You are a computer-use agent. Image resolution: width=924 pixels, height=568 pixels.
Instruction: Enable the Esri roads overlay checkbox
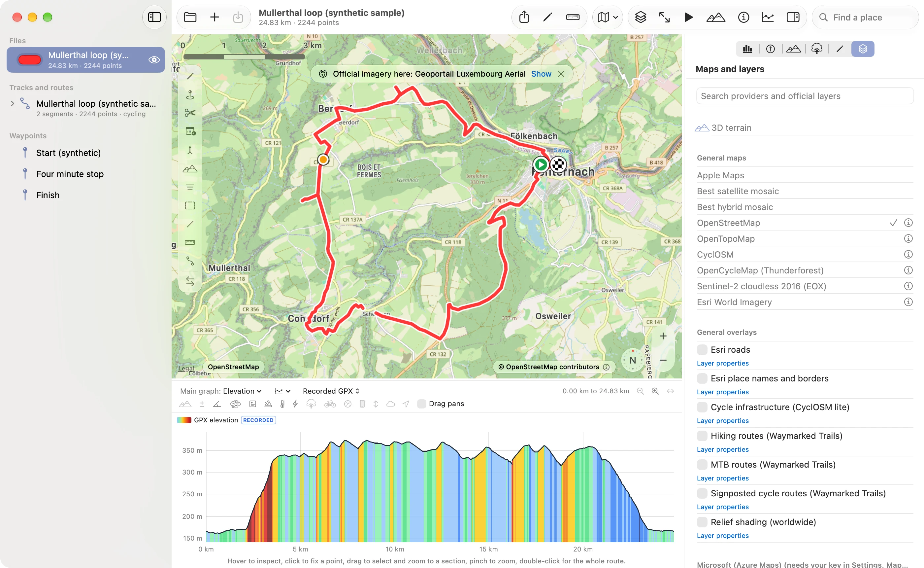coord(702,350)
